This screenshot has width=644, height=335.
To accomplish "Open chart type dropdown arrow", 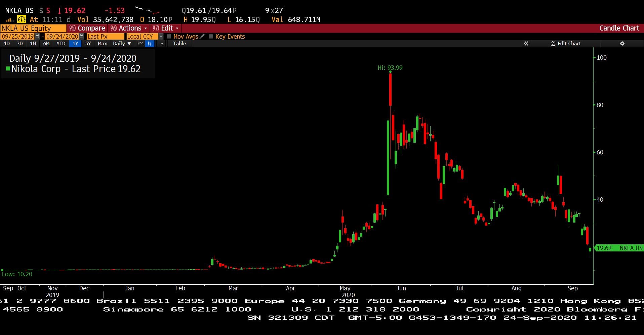I will tap(162, 44).
